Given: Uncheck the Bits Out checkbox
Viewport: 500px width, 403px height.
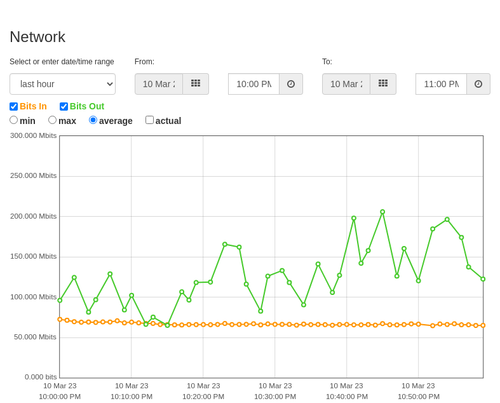Looking at the screenshot, I should (64, 106).
